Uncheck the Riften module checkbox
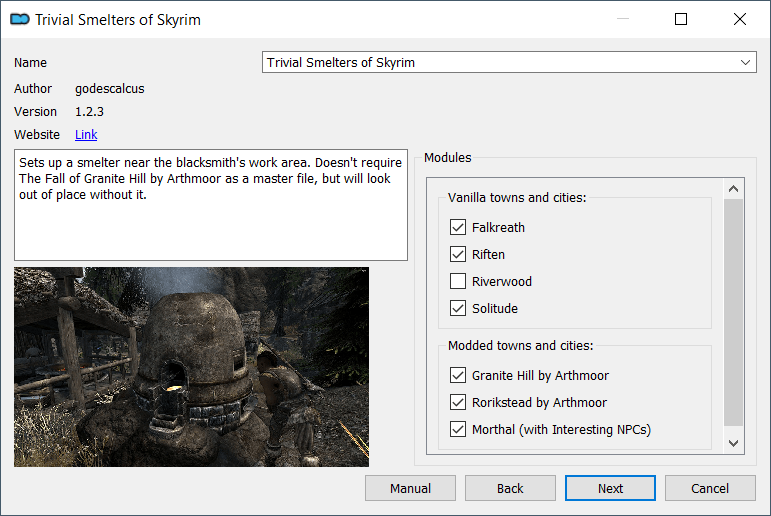The image size is (771, 516). [458, 254]
